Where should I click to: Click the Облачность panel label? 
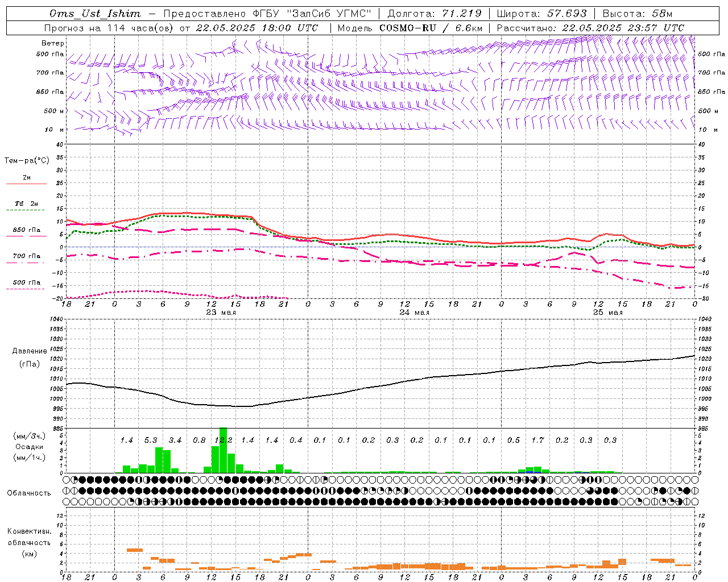(29, 493)
